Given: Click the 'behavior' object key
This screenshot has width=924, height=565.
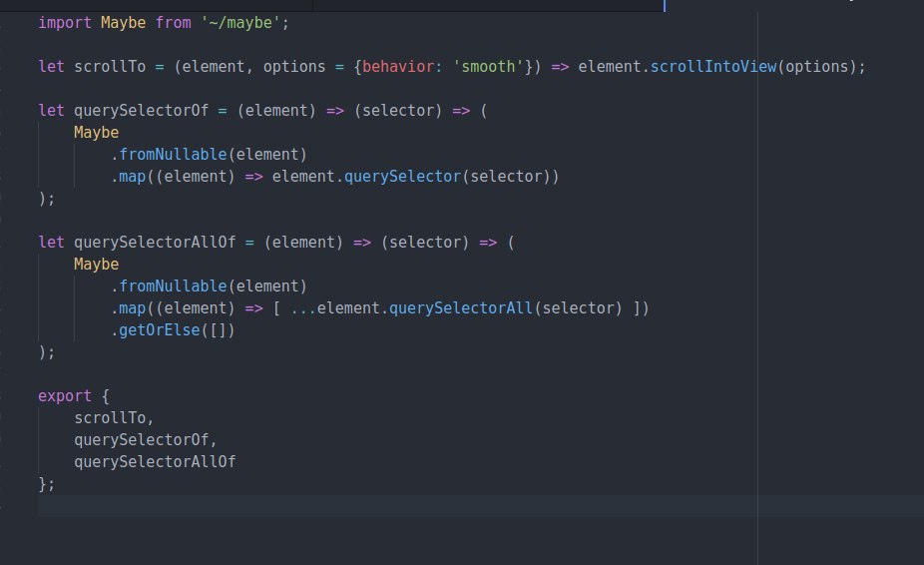Looking at the screenshot, I should (x=398, y=67).
